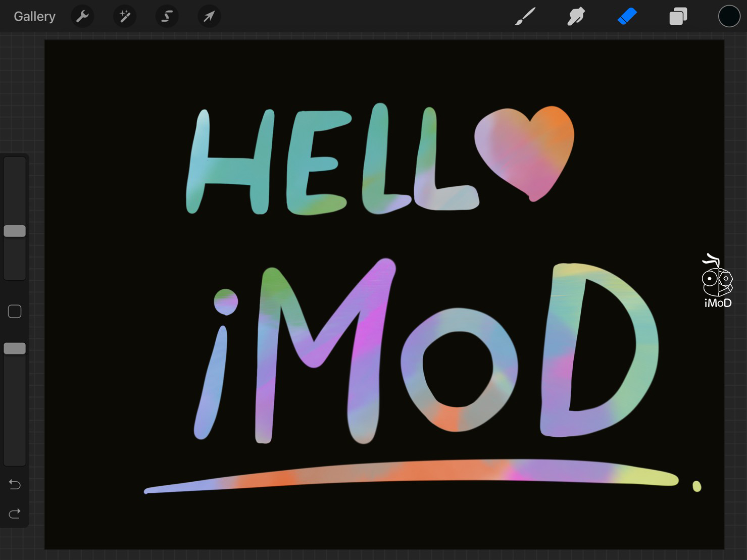
Task: Undo the last stroke
Action: point(15,485)
